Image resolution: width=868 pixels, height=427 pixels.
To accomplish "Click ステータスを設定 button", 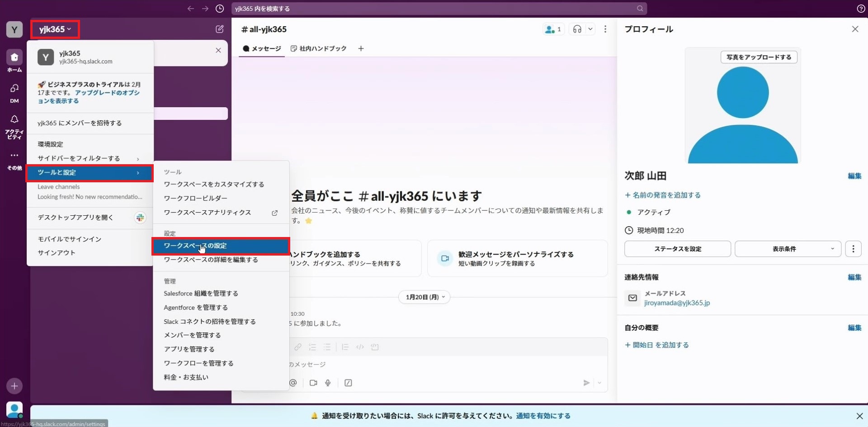I will (677, 249).
